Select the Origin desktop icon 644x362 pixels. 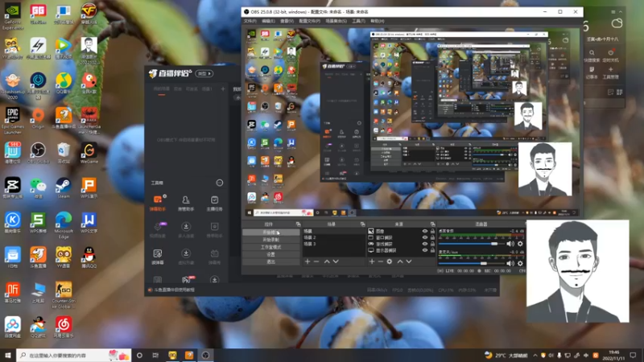click(38, 118)
